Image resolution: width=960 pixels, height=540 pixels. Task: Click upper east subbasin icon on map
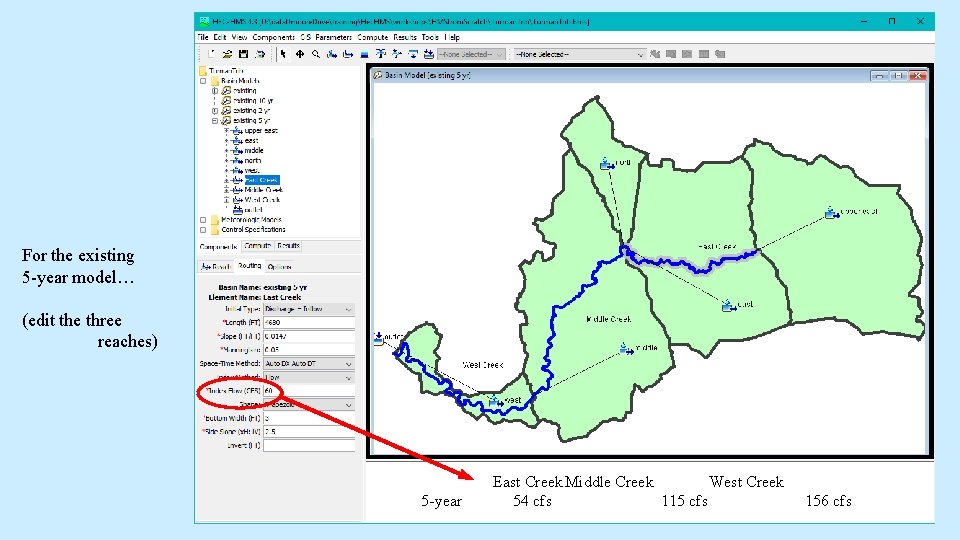(831, 212)
